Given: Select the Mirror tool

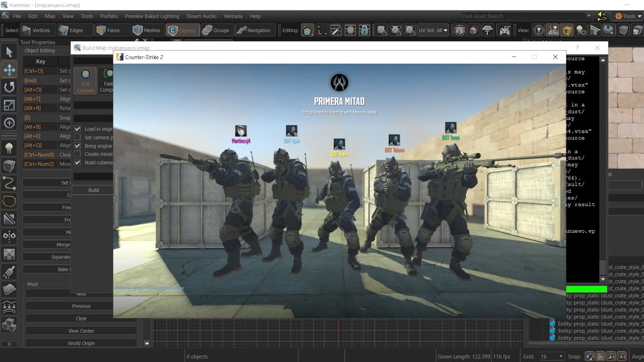Looking at the screenshot, I should 9,236.
